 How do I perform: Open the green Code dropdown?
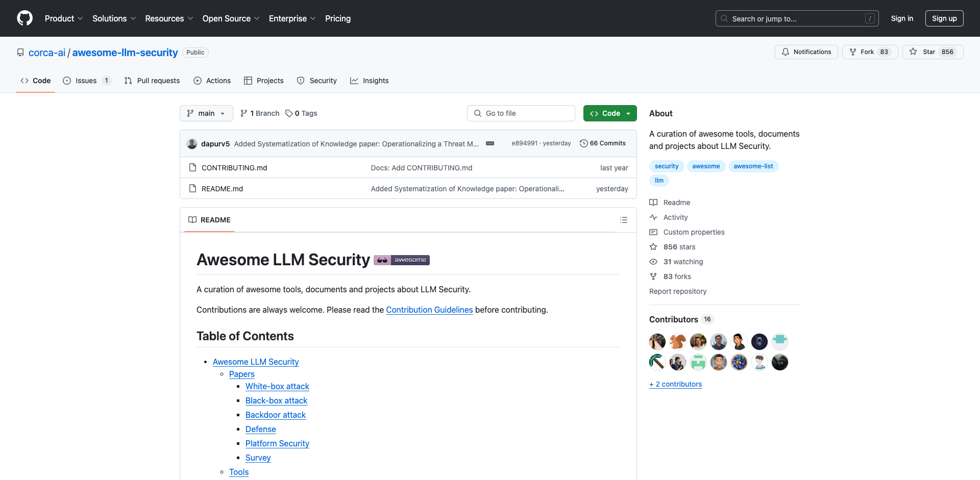(610, 113)
